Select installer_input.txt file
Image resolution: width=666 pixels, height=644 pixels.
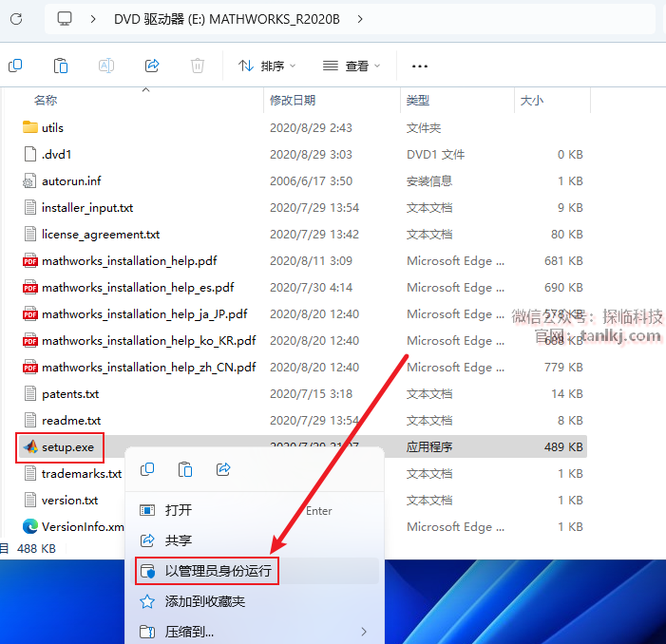(x=87, y=208)
